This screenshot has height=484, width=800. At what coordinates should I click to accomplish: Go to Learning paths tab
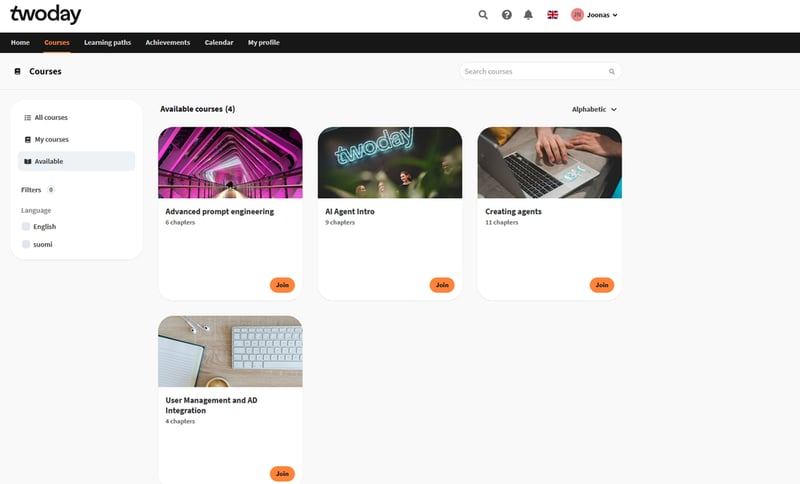point(107,43)
